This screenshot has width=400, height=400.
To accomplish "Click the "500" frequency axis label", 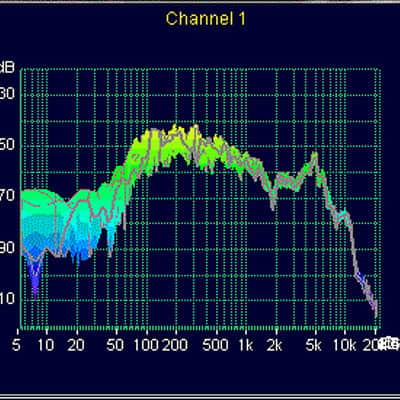I will pyautogui.click(x=215, y=345).
